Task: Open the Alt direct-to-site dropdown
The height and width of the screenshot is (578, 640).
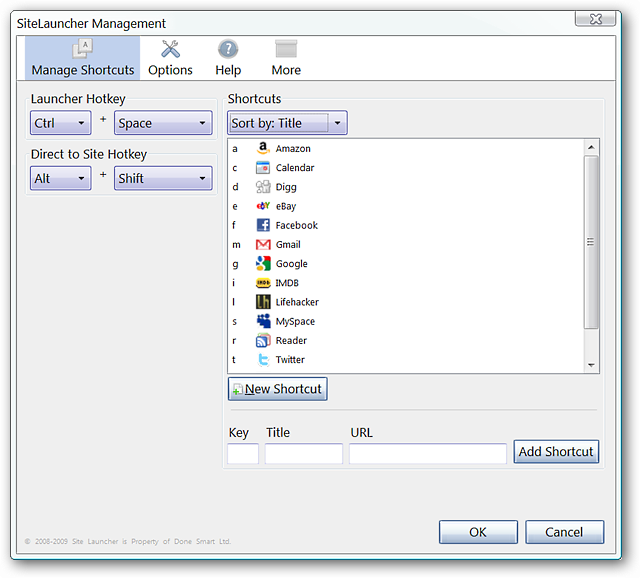Action: [60, 178]
